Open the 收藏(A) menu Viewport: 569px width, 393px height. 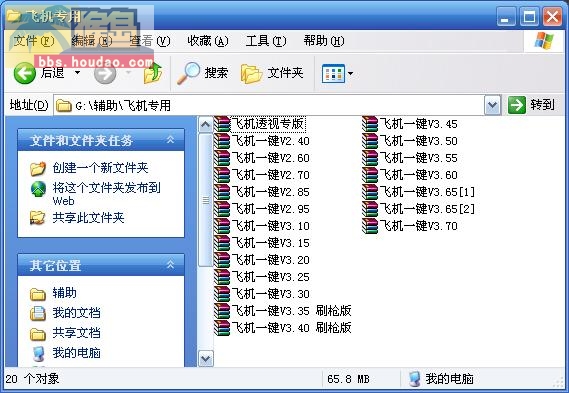208,41
